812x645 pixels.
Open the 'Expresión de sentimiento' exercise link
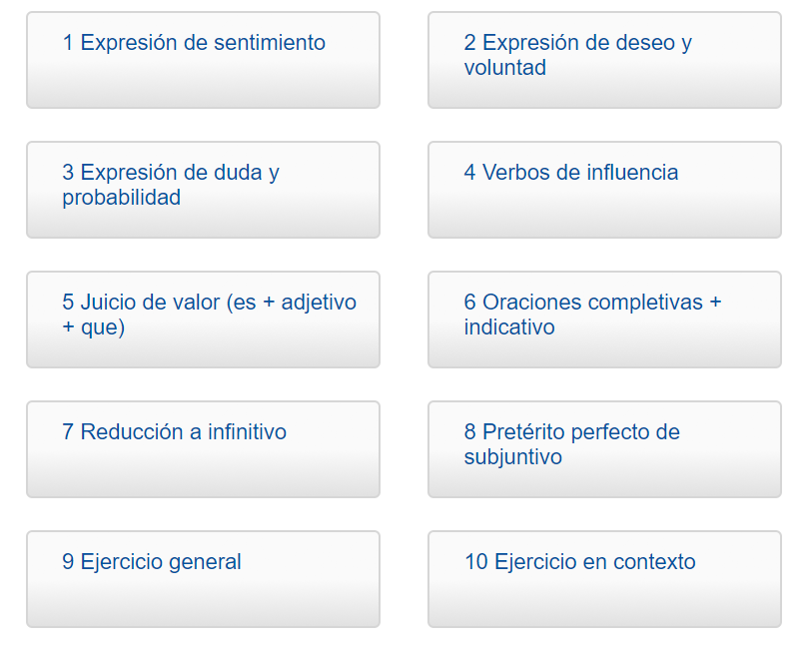pyautogui.click(x=194, y=43)
